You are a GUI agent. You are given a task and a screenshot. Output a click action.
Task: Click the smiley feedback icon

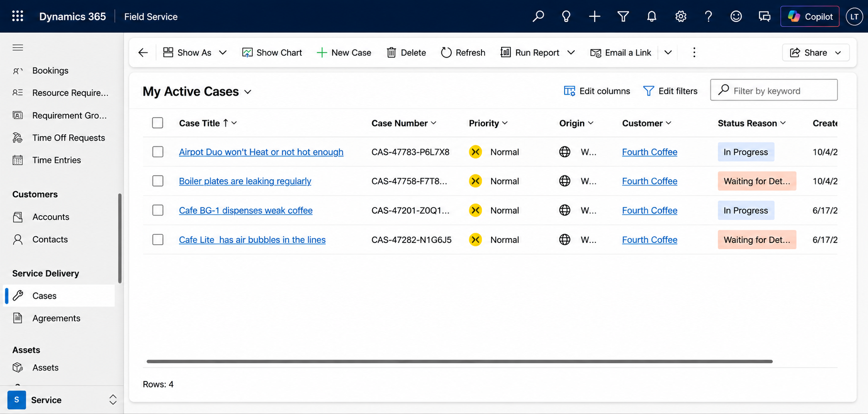(x=736, y=16)
